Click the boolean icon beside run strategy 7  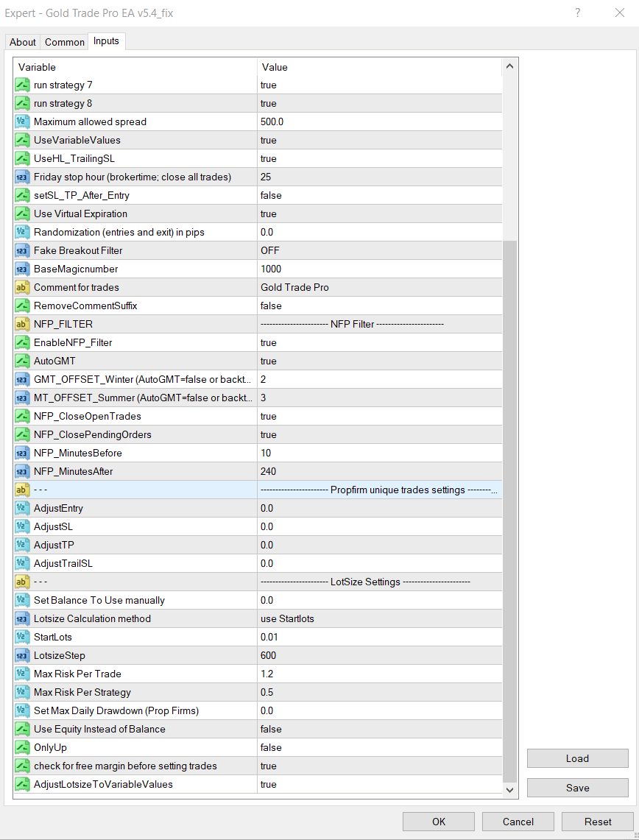22,85
